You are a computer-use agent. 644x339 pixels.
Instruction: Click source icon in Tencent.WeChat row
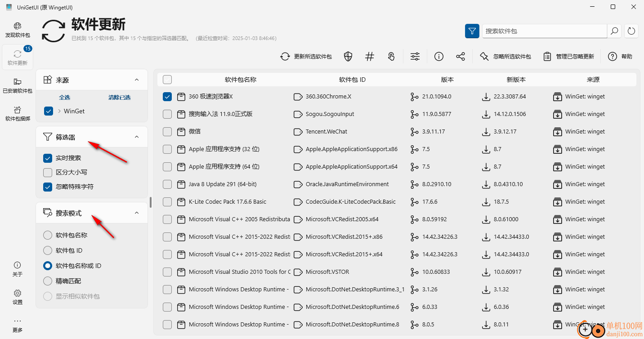pyautogui.click(x=557, y=132)
